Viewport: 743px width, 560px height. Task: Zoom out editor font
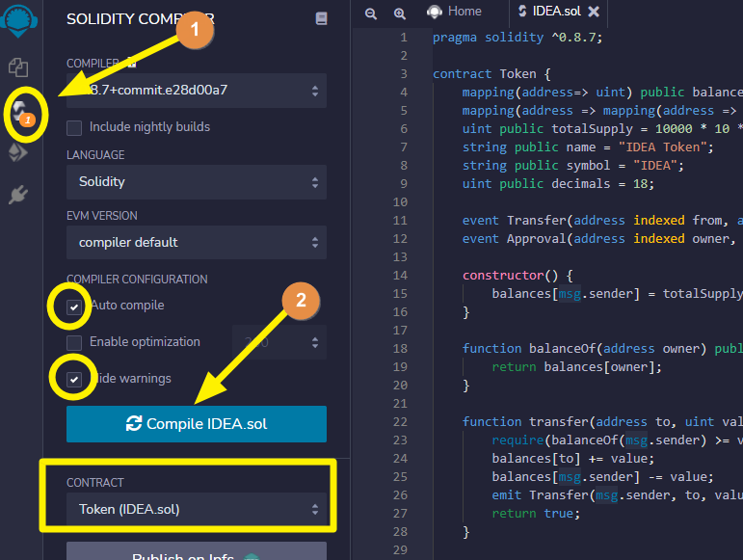coord(371,13)
